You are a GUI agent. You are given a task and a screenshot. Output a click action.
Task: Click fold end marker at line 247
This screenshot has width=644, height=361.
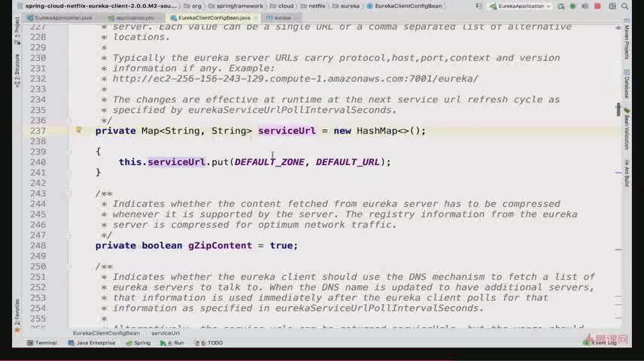click(69, 235)
